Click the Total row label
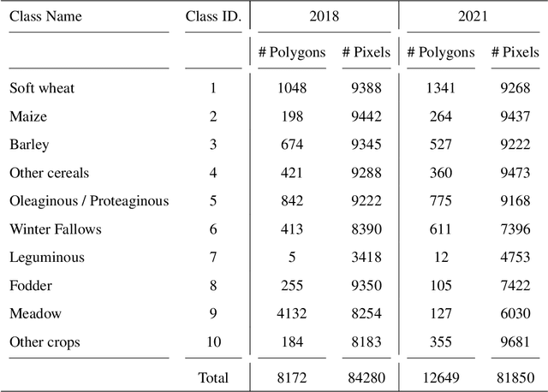 point(212,377)
